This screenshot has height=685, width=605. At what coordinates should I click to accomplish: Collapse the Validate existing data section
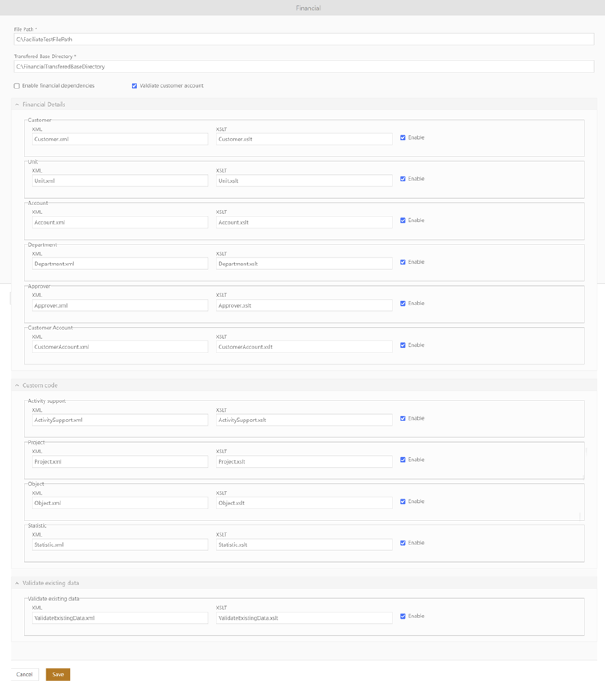(17, 582)
